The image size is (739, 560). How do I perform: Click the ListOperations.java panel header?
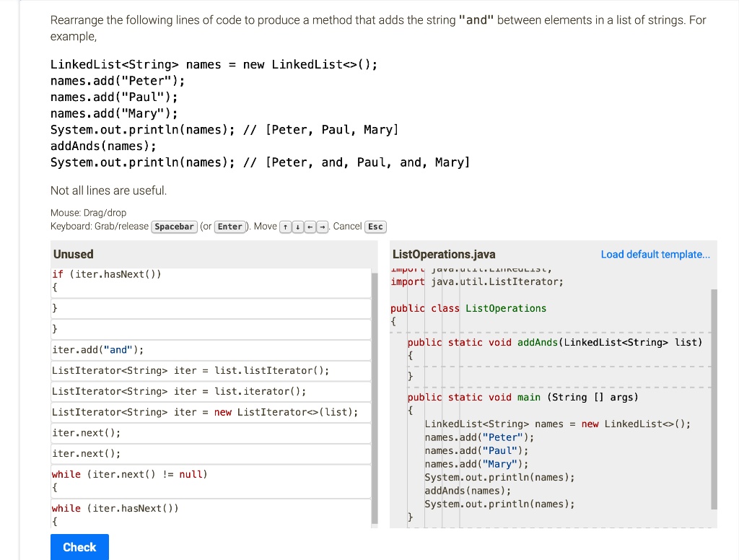coord(443,254)
